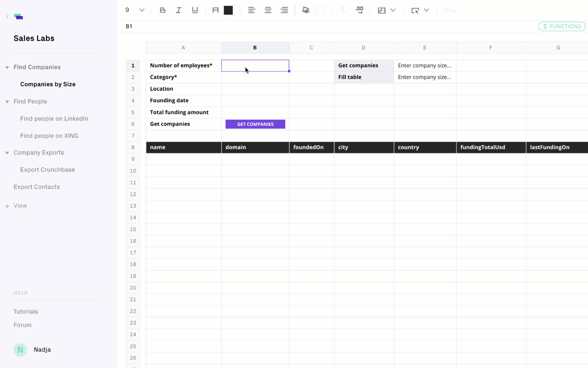Select column F header

click(x=490, y=47)
